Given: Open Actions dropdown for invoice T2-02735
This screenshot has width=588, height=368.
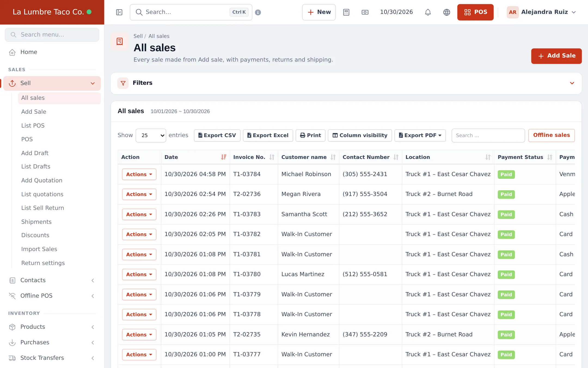Looking at the screenshot, I should coord(139,334).
